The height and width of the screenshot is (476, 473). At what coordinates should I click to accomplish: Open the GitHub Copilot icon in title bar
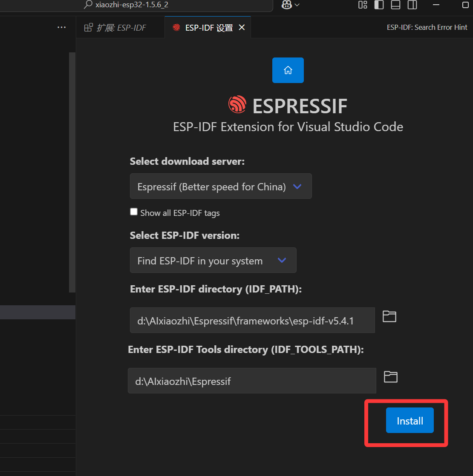[x=287, y=5]
